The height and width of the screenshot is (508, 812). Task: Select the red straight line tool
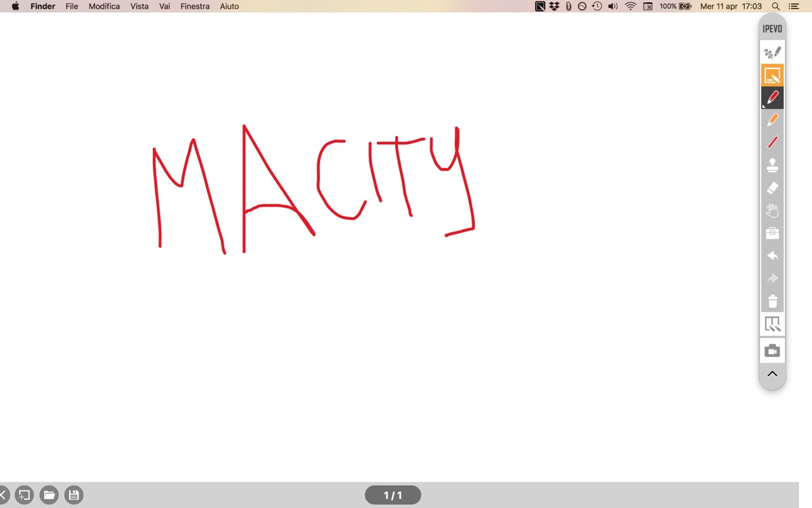[772, 142]
